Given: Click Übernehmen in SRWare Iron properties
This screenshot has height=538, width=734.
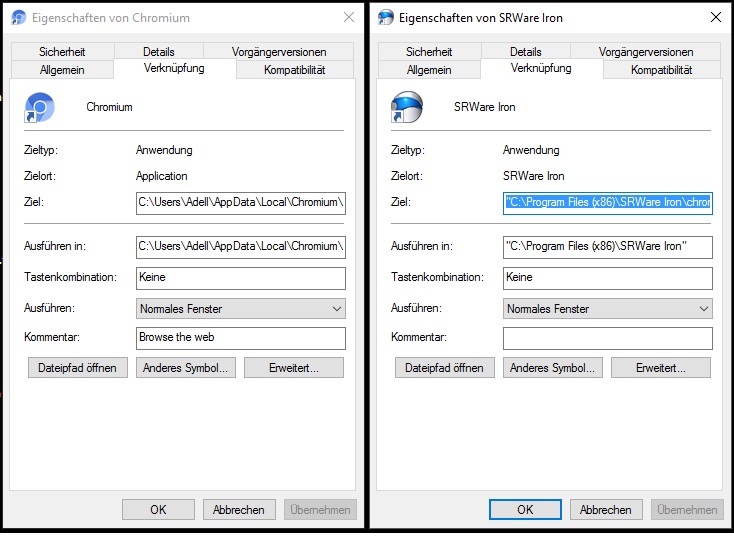Looking at the screenshot, I should pyautogui.click(x=687, y=509).
